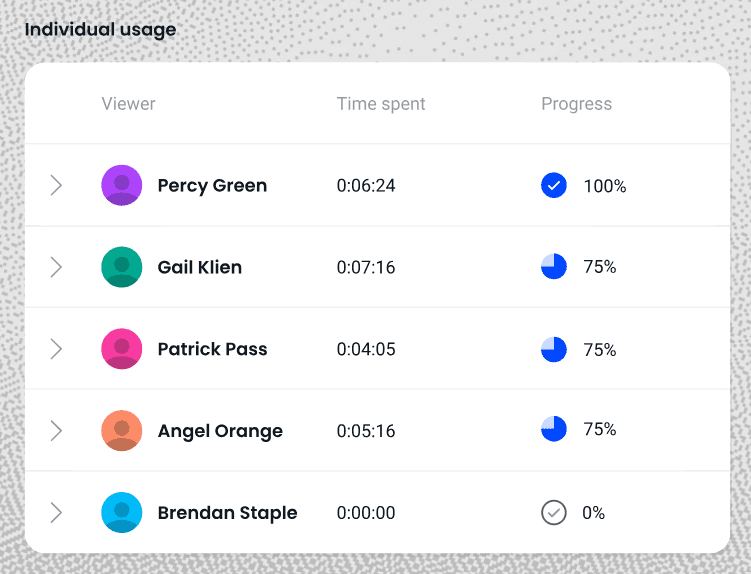The image size is (751, 574).
Task: Expand Brendan Staple's row chevron
Action: (56, 513)
